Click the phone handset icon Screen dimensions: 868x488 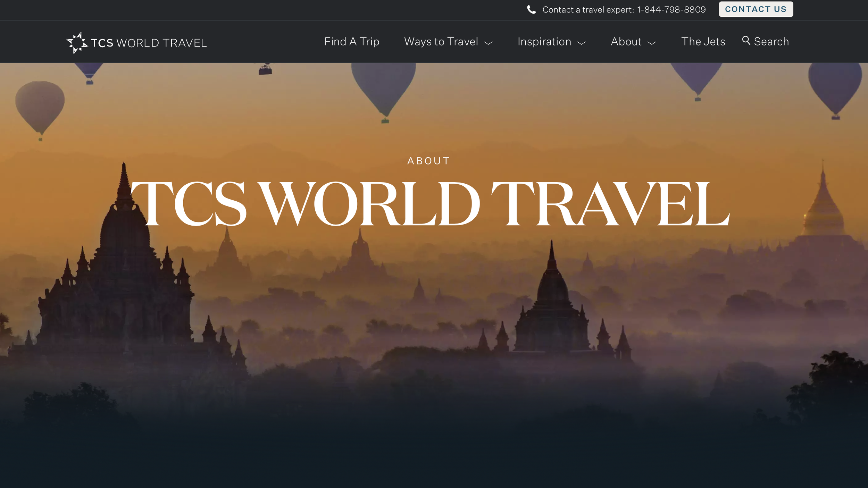point(531,10)
